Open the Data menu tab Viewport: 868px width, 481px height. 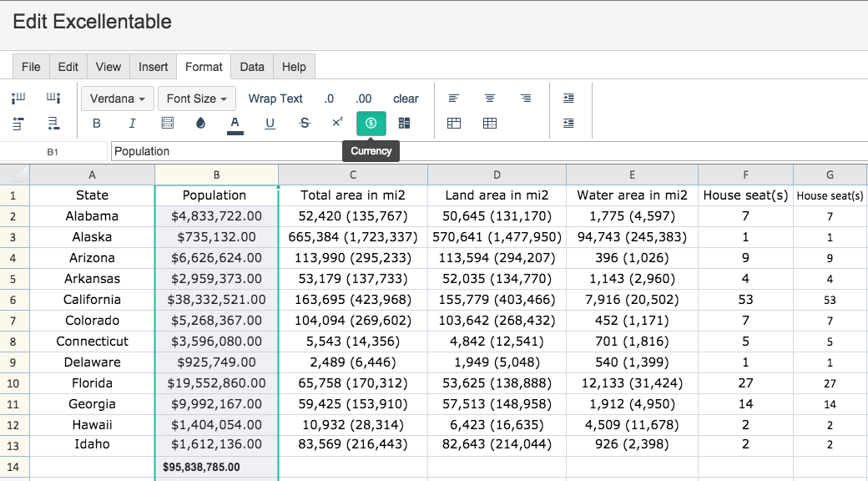click(x=252, y=67)
